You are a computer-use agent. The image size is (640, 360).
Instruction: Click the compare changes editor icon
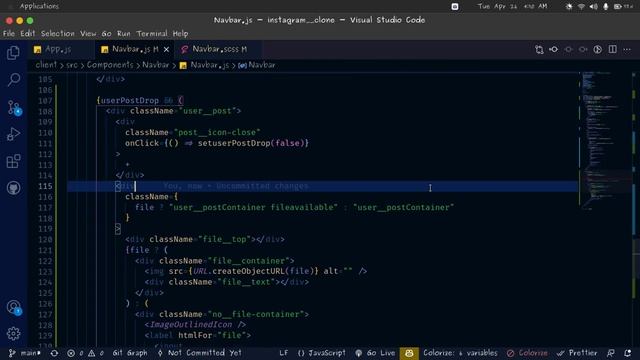click(x=539, y=49)
